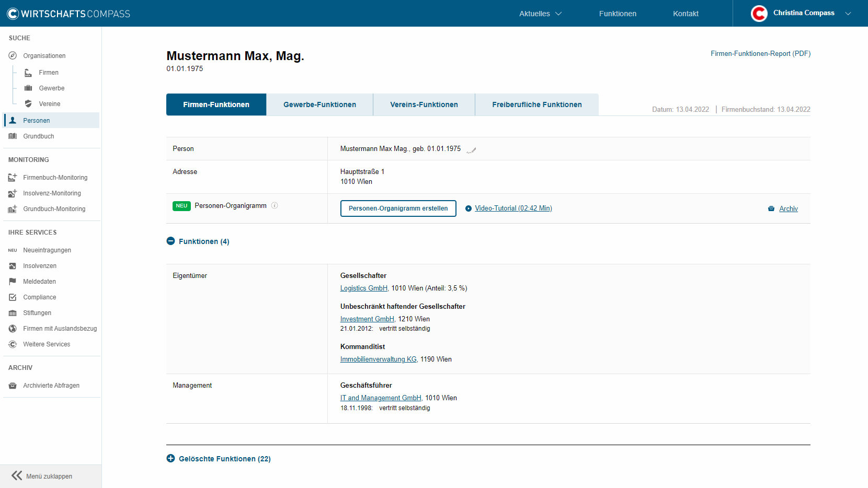The height and width of the screenshot is (488, 868).
Task: Open the Firmen-Funktionen-Report (PDF) link
Action: pyautogui.click(x=760, y=53)
